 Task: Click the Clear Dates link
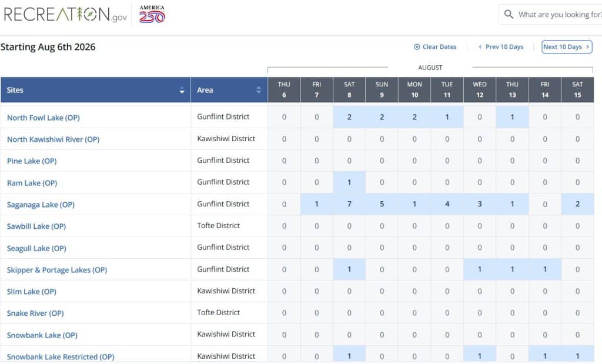pos(439,47)
